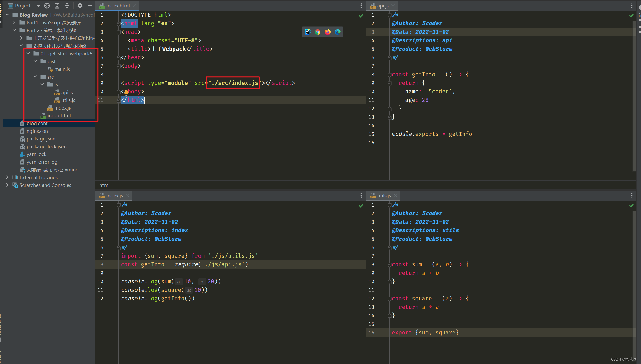Click the index.html file in project tree

[59, 115]
